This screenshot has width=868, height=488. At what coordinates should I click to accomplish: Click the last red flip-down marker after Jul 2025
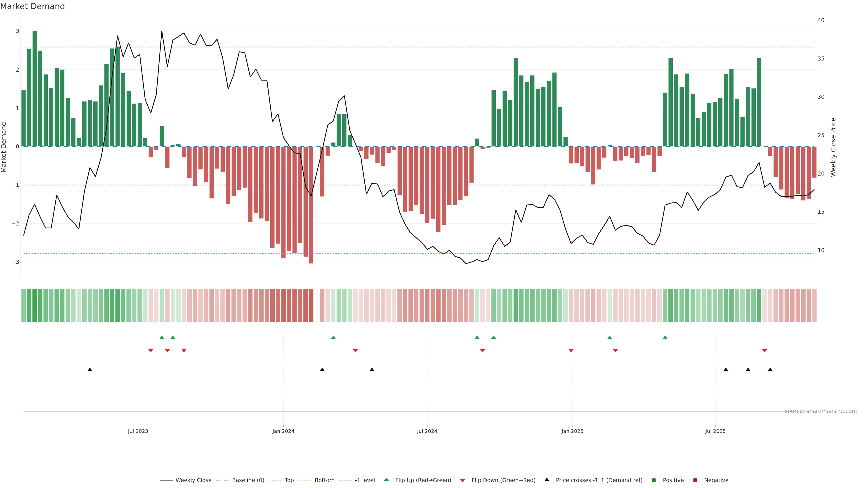(764, 351)
